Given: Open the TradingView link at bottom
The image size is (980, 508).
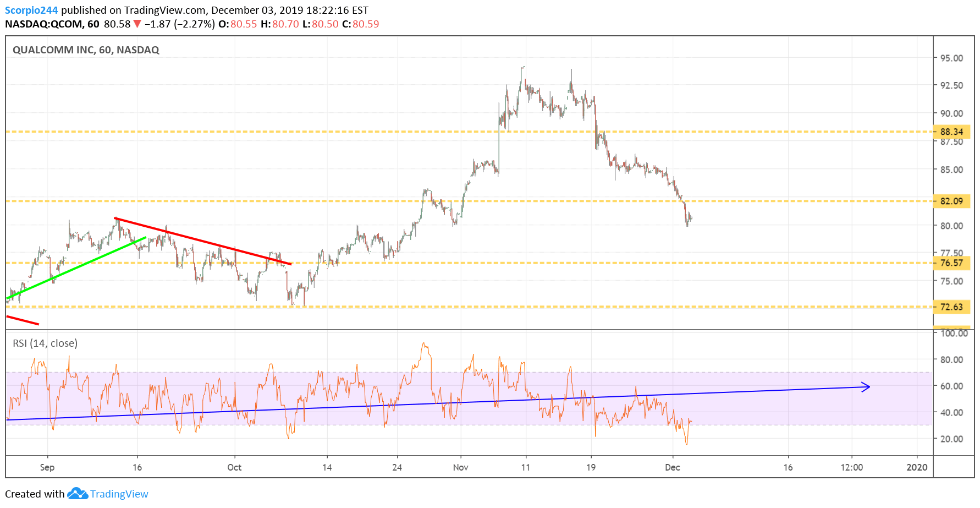Looking at the screenshot, I should pos(119,494).
